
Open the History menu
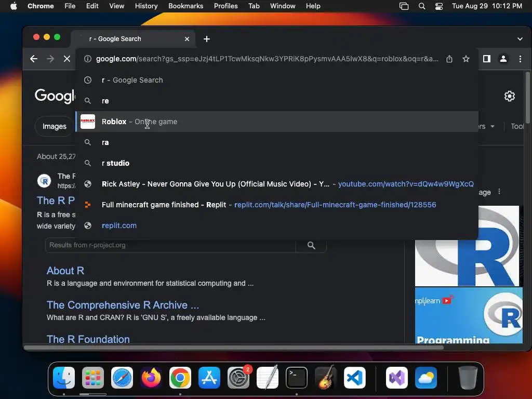tap(146, 6)
